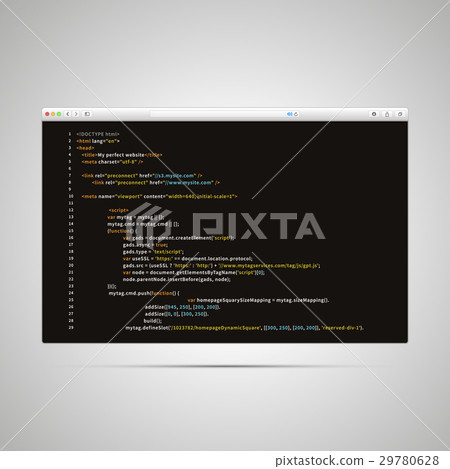Image resolution: width=450 pixels, height=469 pixels.
Task: Click the "gads.type = 'text/script'" line
Action: [x=153, y=252]
